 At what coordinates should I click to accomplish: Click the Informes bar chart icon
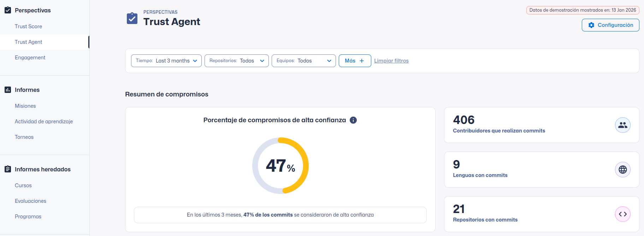[8, 90]
